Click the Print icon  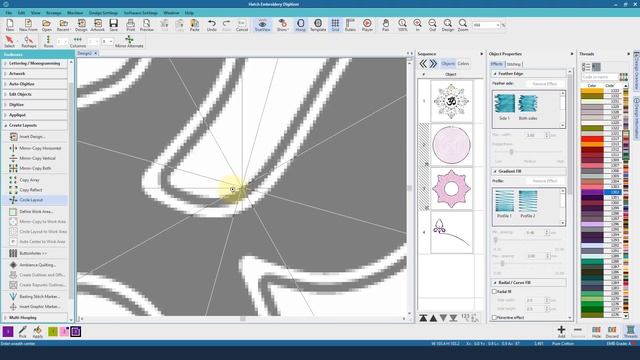click(x=131, y=25)
